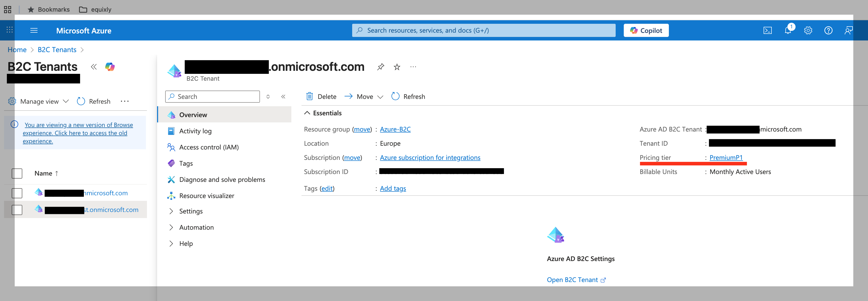This screenshot has height=301, width=868.
Task: Click the info icon in browse banner
Action: (14, 124)
